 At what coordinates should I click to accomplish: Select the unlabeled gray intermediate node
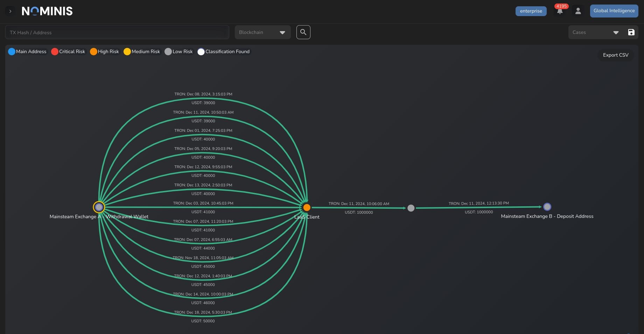point(411,208)
